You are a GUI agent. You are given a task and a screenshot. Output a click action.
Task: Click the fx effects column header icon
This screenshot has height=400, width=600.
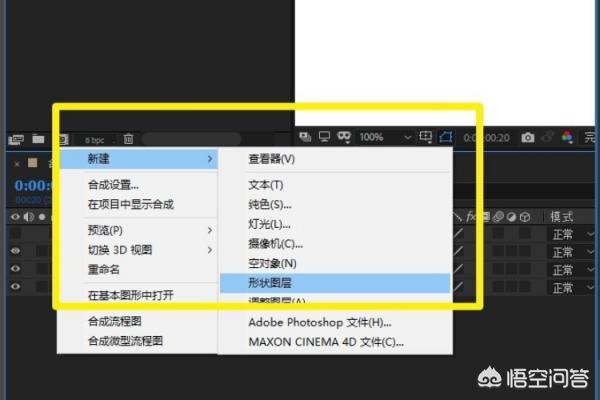click(x=471, y=217)
